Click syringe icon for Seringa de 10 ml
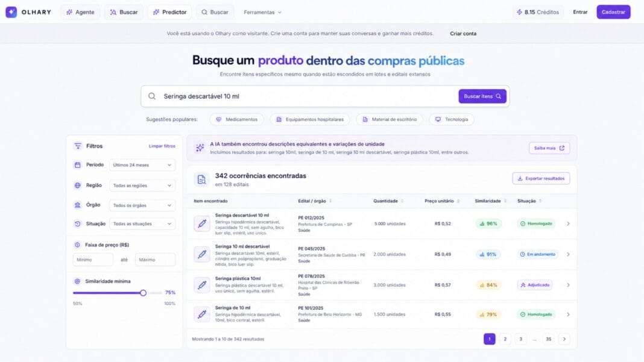The height and width of the screenshot is (362, 644). click(x=201, y=314)
